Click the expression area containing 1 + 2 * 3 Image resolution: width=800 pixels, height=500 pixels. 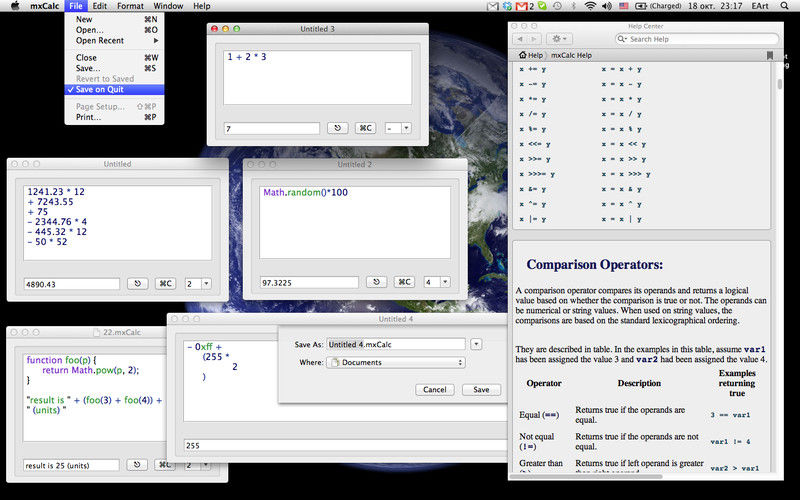point(317,77)
